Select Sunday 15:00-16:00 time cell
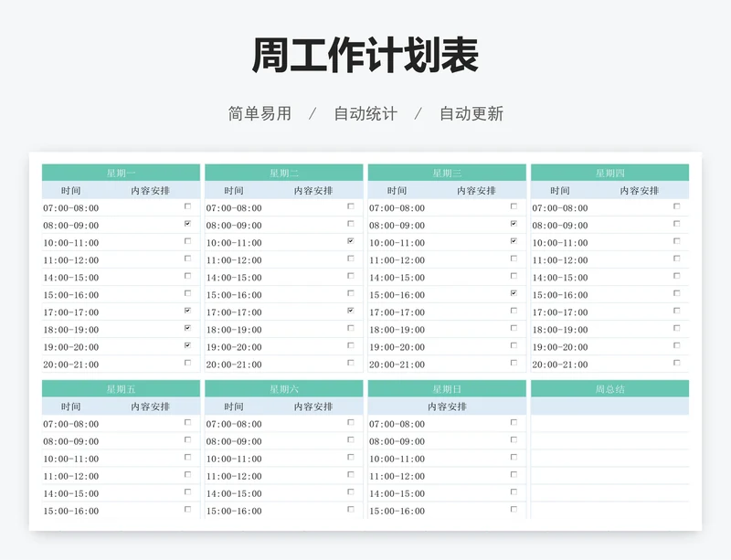 397,511
